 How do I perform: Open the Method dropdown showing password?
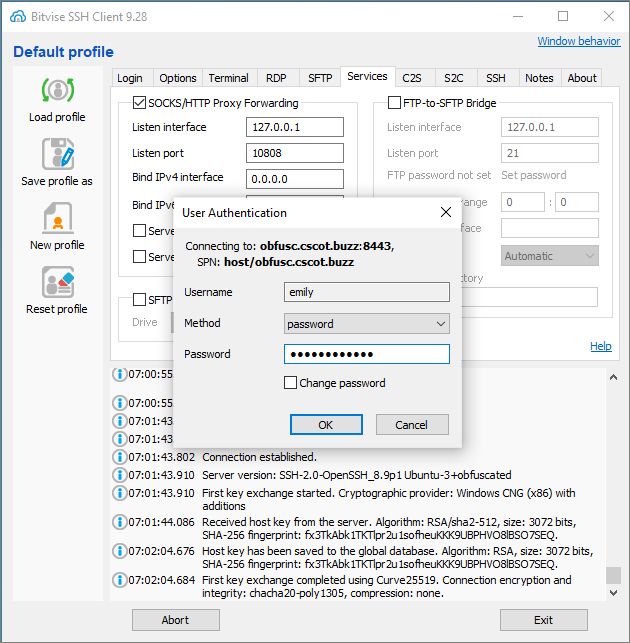click(x=367, y=324)
